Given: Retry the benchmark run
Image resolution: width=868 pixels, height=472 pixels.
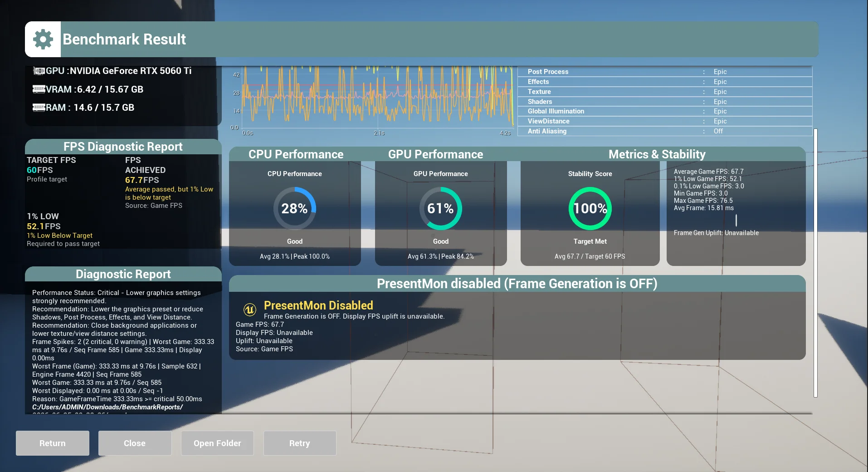Looking at the screenshot, I should (x=300, y=443).
